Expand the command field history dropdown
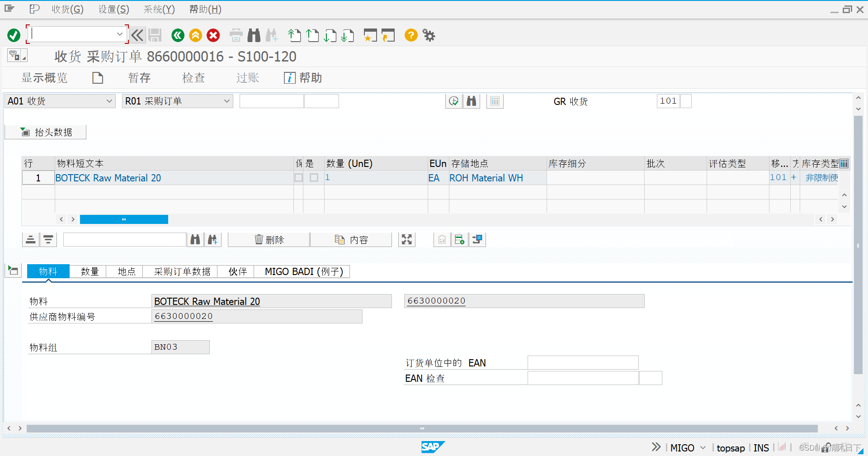Screen dimensions: 868x456 click(x=120, y=34)
